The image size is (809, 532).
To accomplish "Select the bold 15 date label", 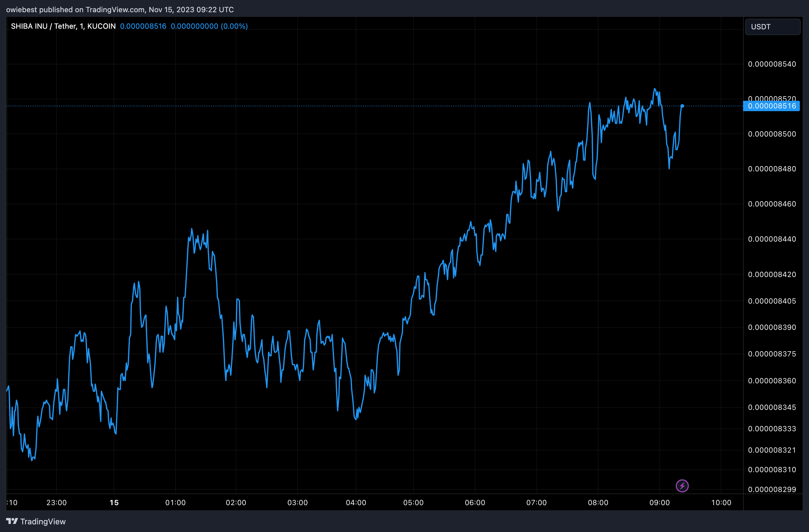I will [x=114, y=502].
